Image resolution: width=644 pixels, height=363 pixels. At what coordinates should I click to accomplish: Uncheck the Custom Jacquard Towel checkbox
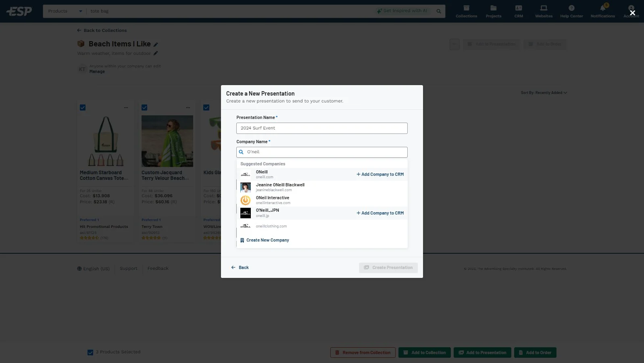(144, 108)
